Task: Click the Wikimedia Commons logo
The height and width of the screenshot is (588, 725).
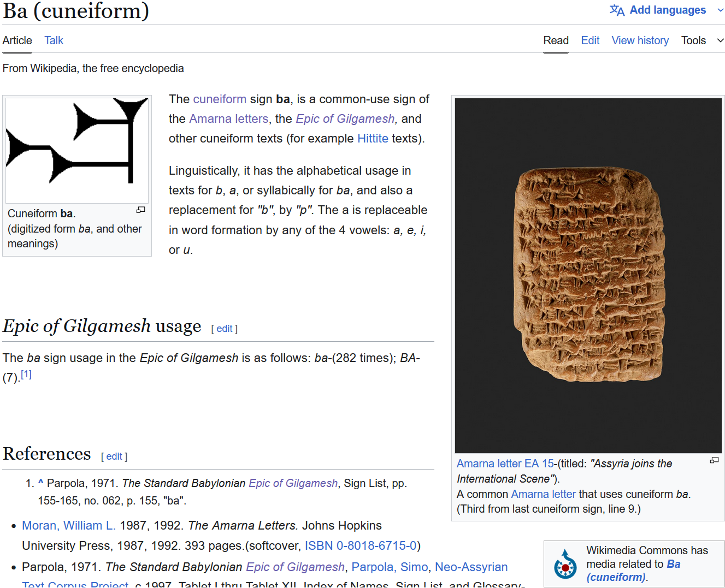Action: pyautogui.click(x=565, y=565)
